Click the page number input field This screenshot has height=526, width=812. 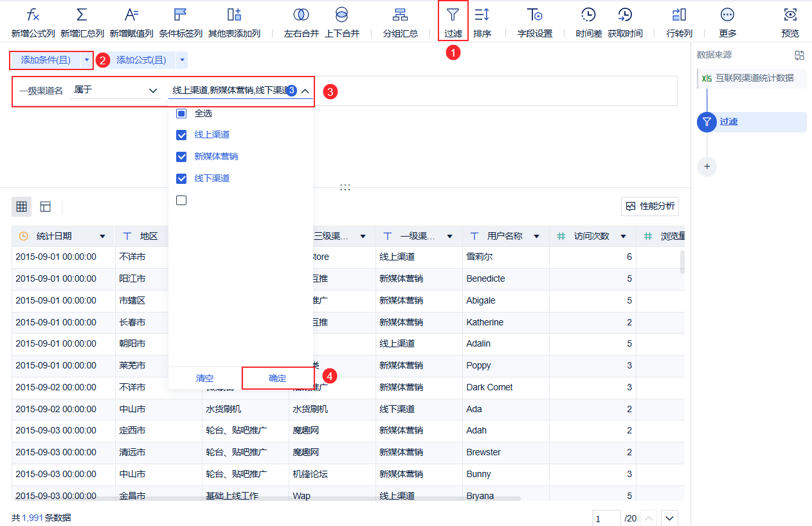click(x=606, y=518)
